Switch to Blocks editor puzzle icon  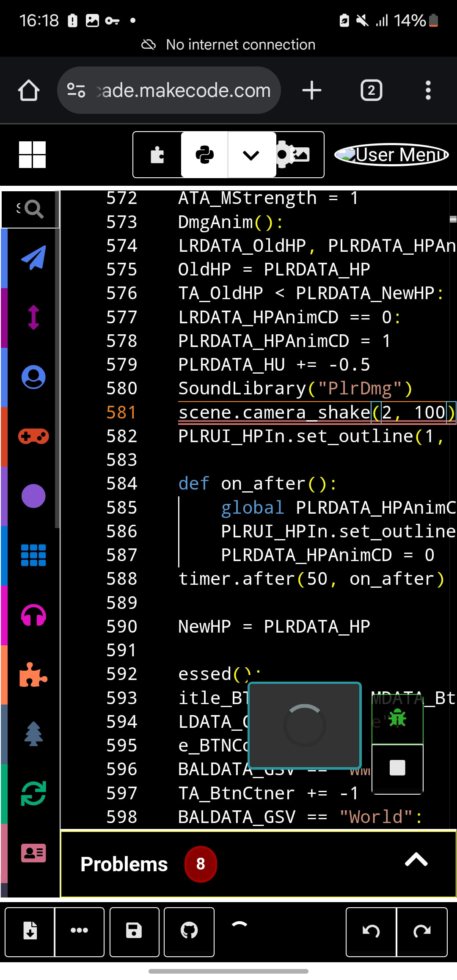tap(157, 155)
